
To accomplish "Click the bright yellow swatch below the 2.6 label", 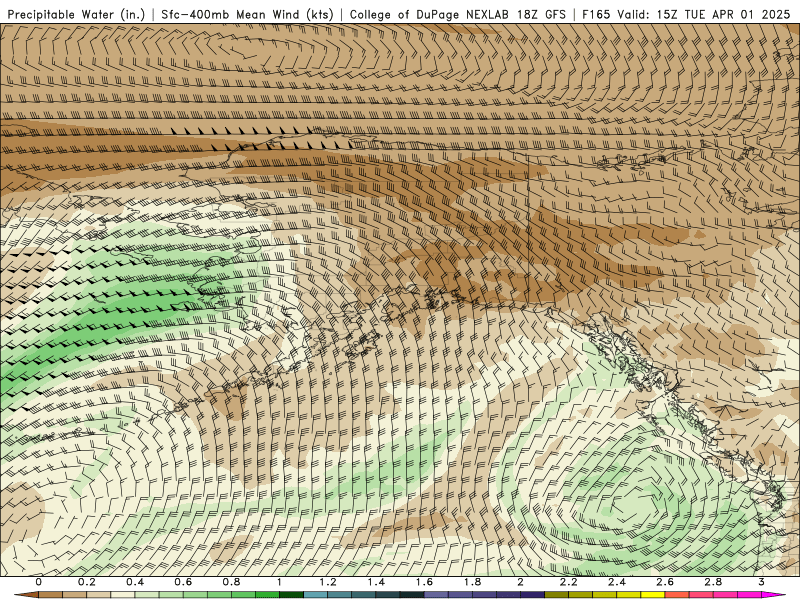I will coord(653,595).
